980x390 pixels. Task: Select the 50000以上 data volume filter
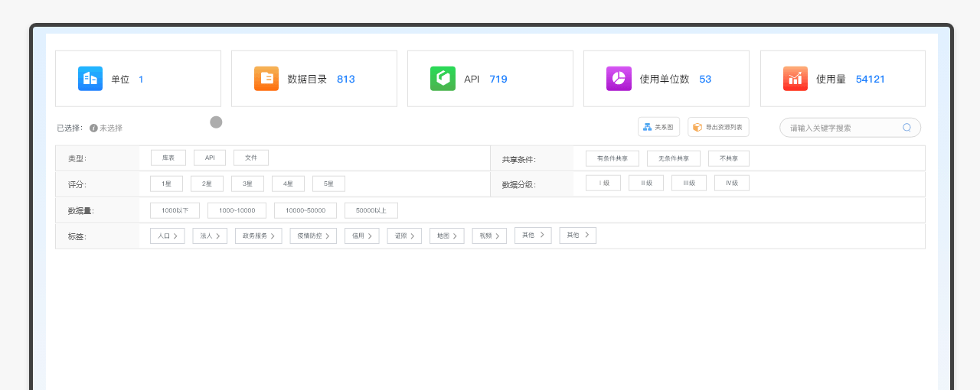point(371,210)
